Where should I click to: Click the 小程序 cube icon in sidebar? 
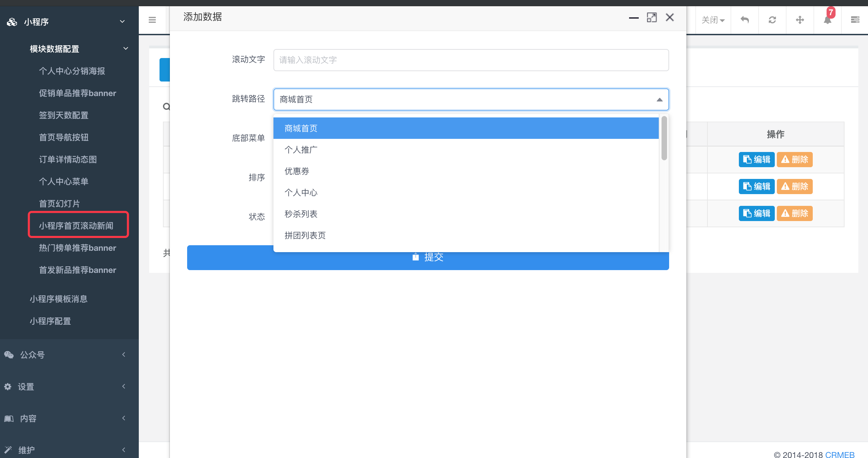coord(12,22)
